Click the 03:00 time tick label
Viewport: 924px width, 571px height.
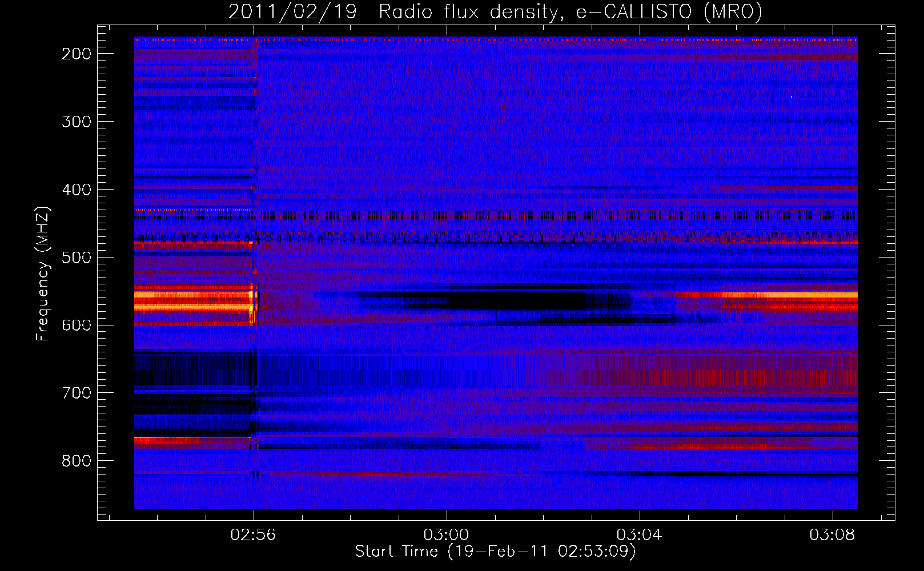[x=446, y=535]
